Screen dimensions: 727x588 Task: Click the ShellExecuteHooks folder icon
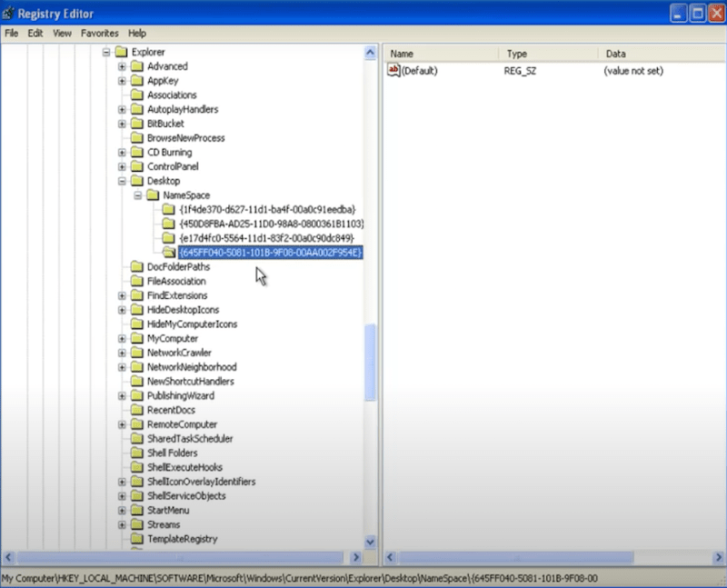pos(137,467)
